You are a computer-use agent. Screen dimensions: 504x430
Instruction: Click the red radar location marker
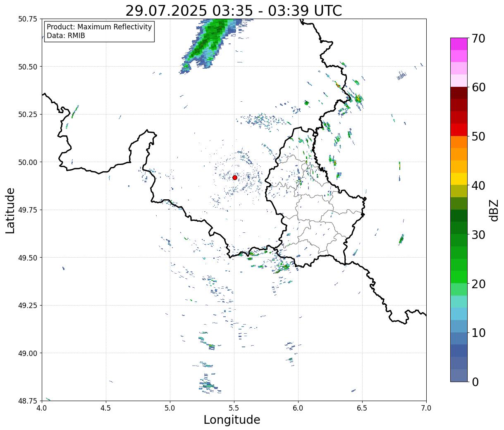pos(235,177)
